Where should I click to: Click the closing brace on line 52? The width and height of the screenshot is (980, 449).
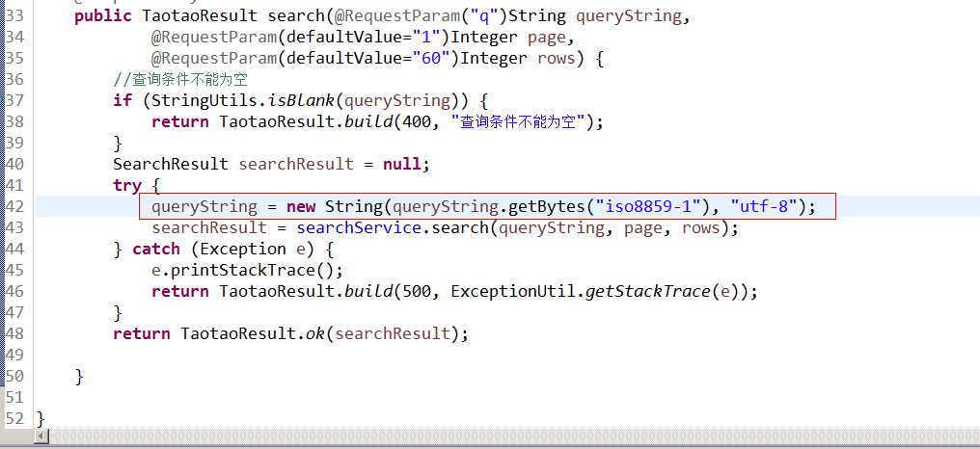pos(41,419)
